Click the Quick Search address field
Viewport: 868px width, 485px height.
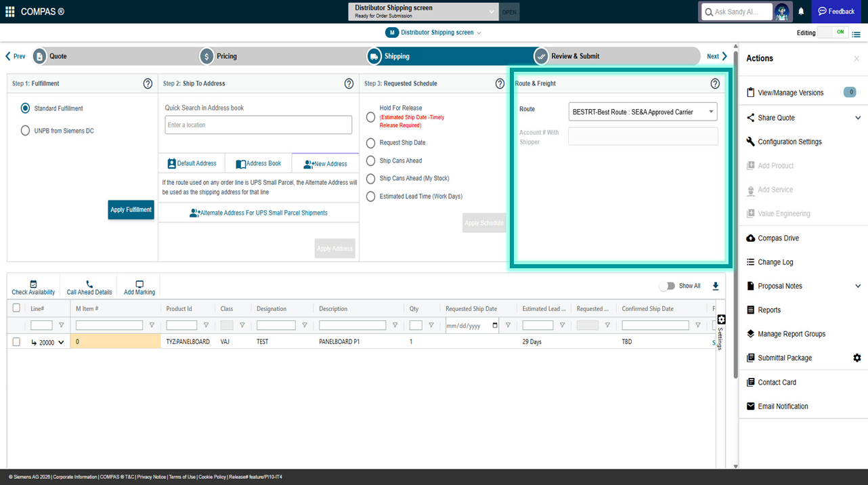(x=258, y=125)
